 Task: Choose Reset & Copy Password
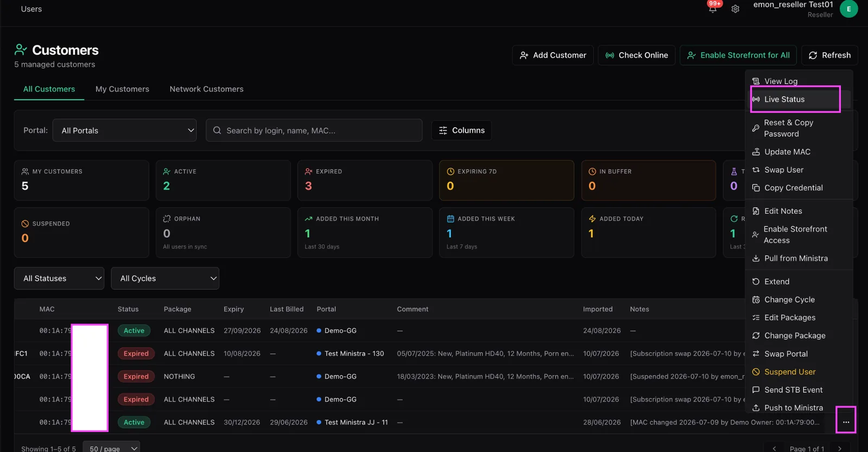[799, 128]
